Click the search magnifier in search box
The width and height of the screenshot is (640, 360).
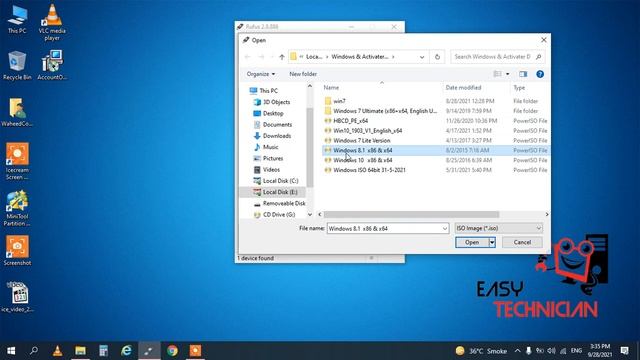(538, 57)
